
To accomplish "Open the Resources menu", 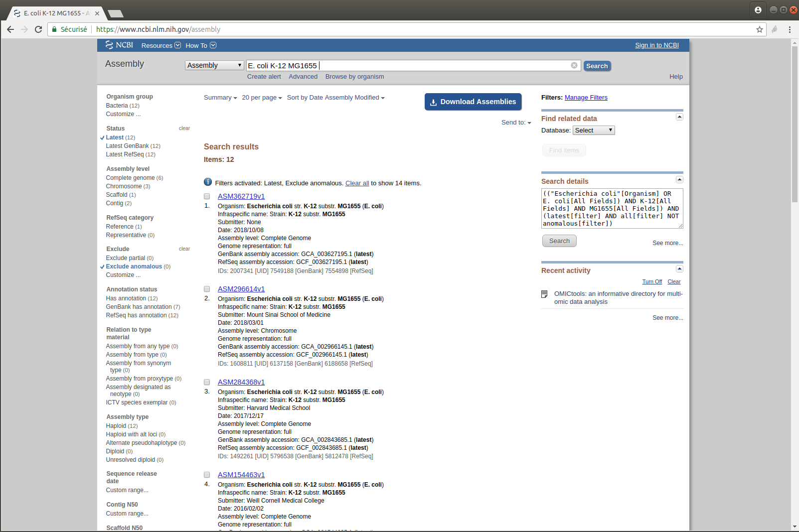I will [x=161, y=45].
